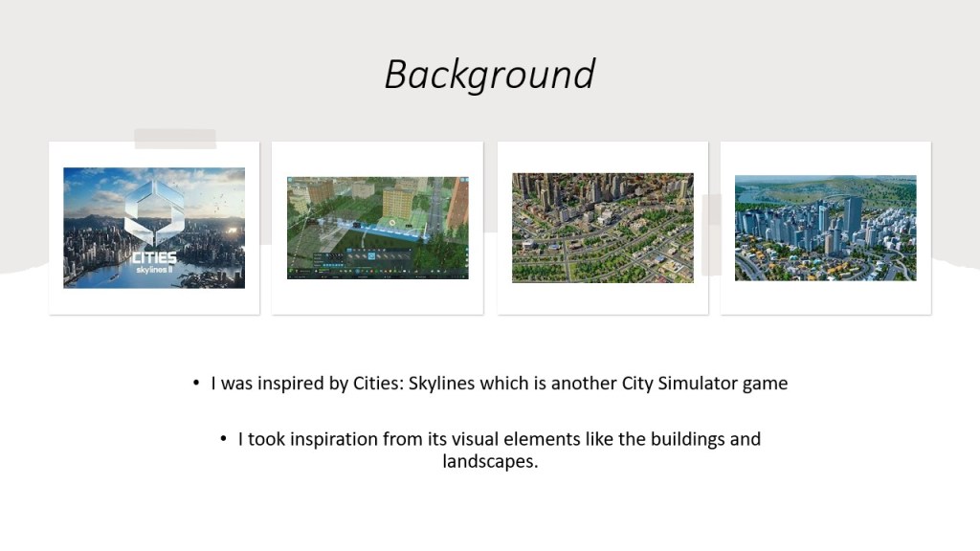Click the orange brick tower in gameplay screenshot
This screenshot has height=551, width=980.
point(457,206)
